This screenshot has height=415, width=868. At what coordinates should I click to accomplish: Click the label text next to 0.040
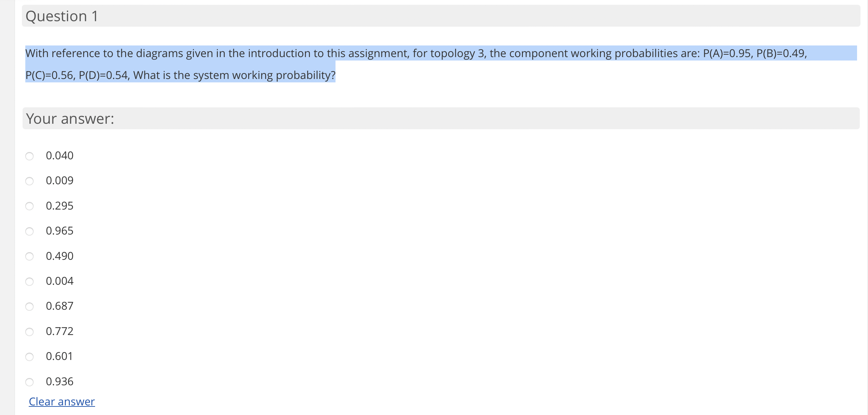pyautogui.click(x=60, y=155)
